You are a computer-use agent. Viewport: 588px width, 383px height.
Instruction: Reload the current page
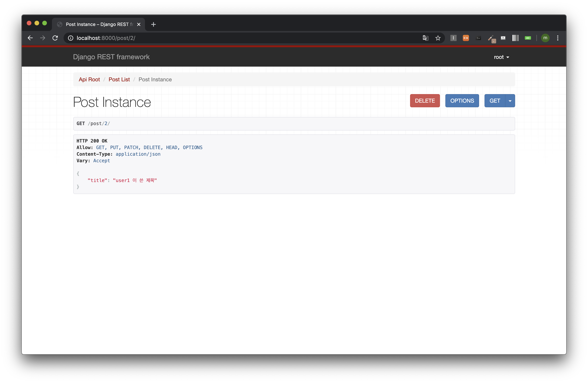(x=55, y=38)
